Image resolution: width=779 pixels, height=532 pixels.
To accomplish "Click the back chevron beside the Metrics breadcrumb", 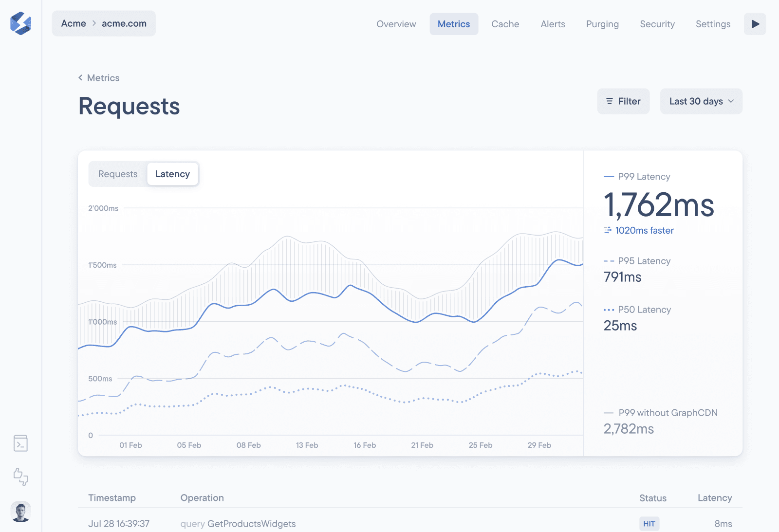I will [x=80, y=77].
